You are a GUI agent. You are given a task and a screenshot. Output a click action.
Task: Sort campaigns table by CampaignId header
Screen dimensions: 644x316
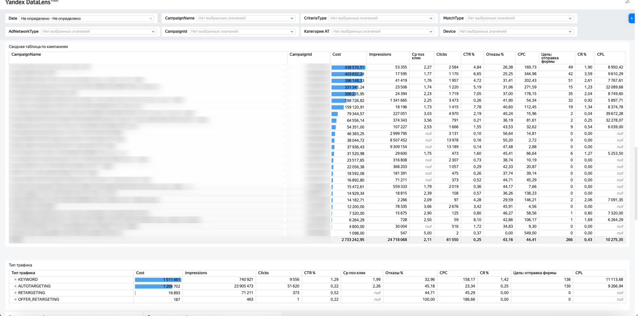coord(301,55)
